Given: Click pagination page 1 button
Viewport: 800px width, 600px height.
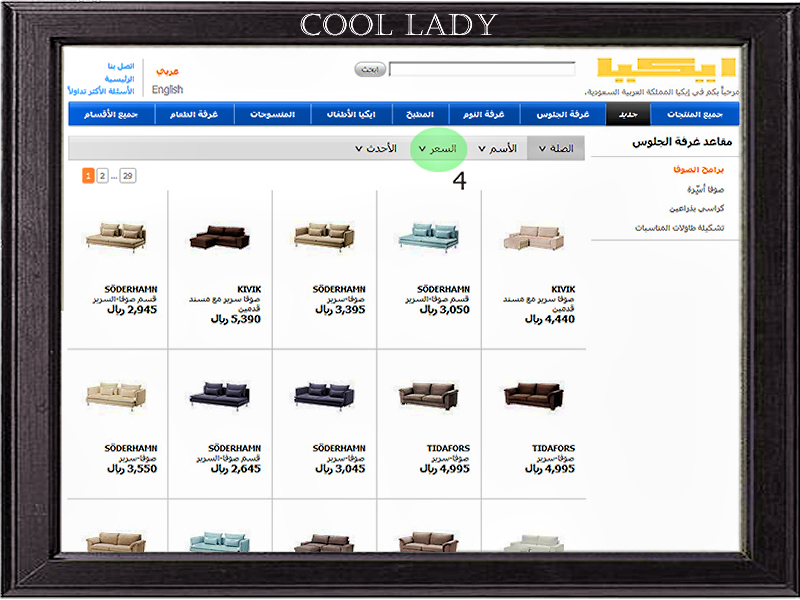Looking at the screenshot, I should 88,176.
